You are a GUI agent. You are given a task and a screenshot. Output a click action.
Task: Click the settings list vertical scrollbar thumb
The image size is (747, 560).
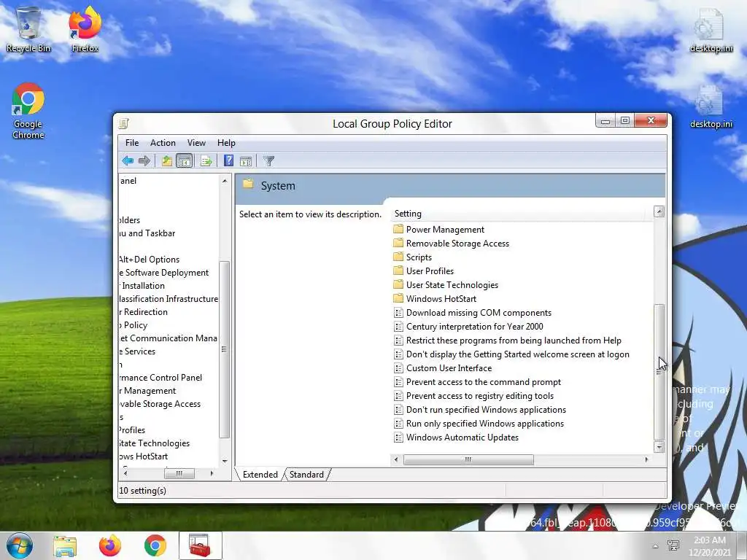659,371
